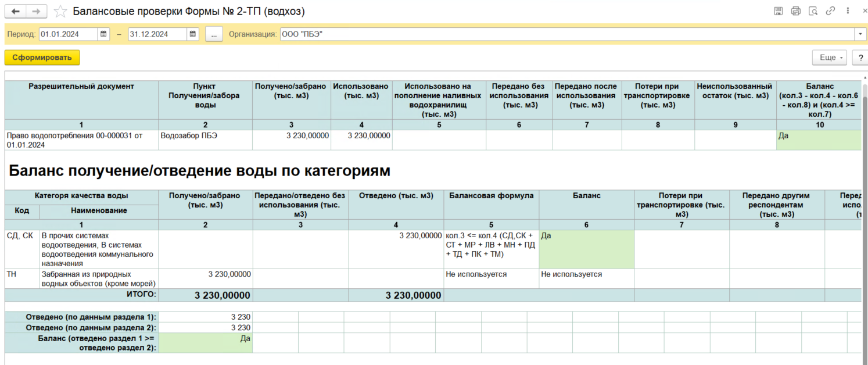The image size is (868, 365).
Task: Open help with the question mark button
Action: click(860, 58)
